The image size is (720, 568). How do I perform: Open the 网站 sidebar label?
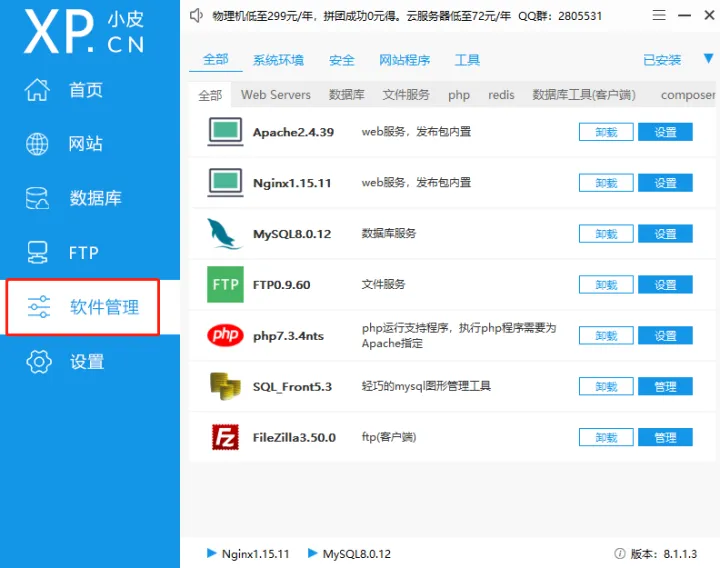86,144
